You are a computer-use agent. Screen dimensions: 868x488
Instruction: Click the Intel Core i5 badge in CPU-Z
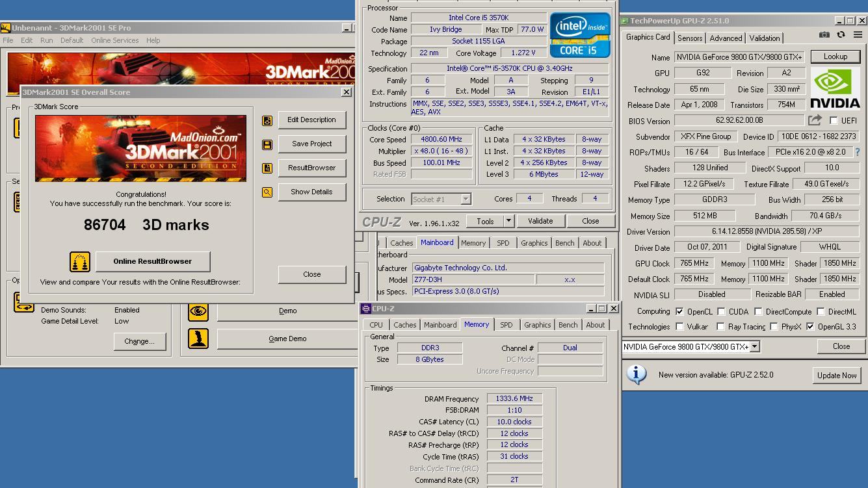[x=581, y=35]
